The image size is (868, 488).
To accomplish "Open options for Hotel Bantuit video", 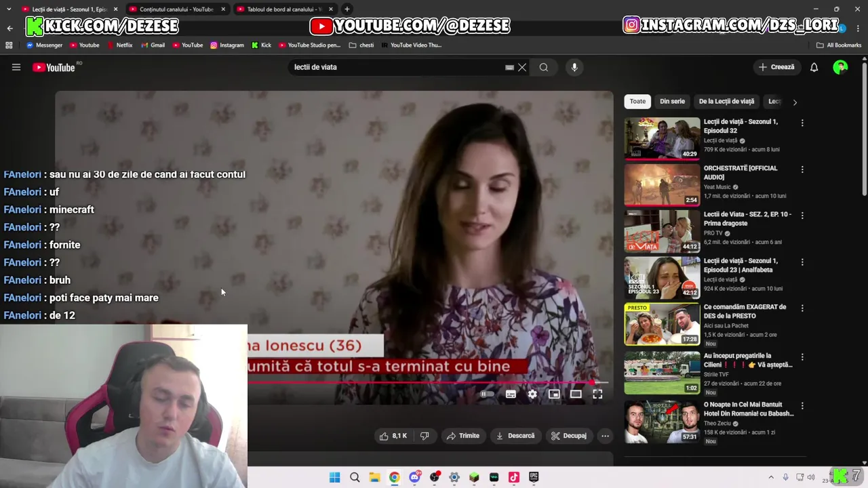I will pyautogui.click(x=802, y=406).
